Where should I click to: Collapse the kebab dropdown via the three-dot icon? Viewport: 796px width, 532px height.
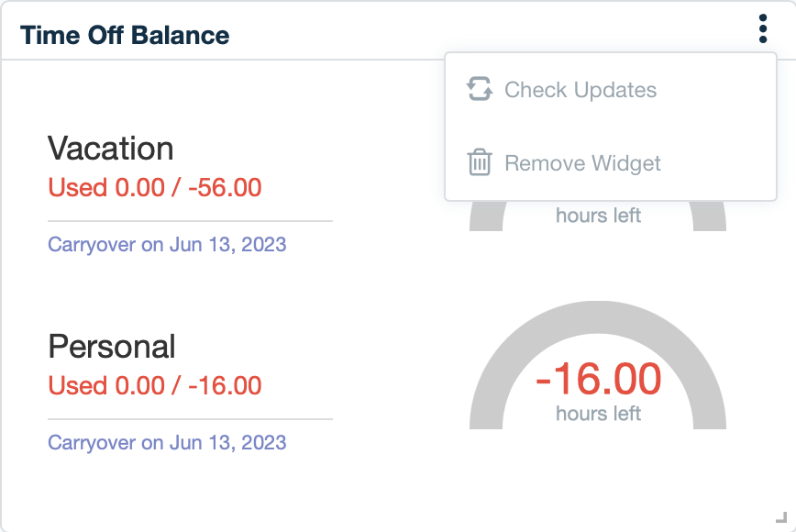click(x=762, y=28)
